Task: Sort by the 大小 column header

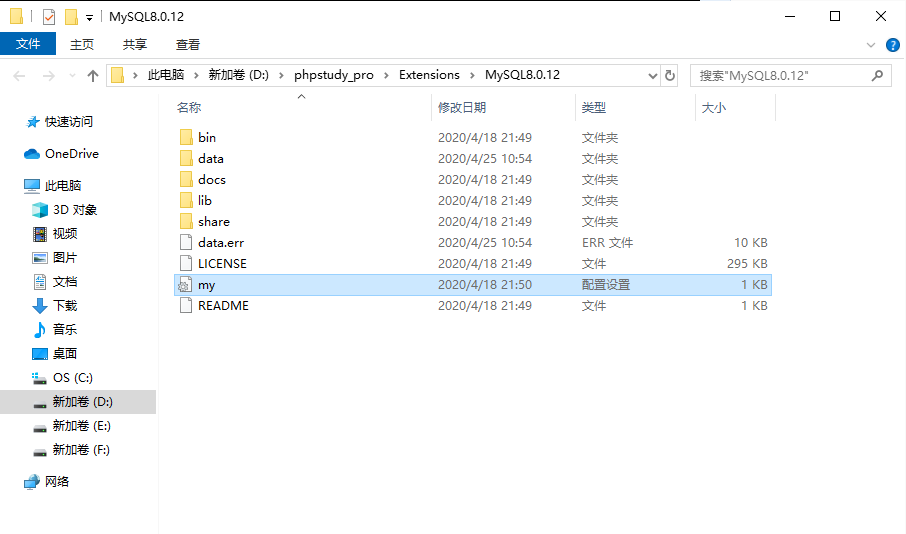Action: coord(714,107)
